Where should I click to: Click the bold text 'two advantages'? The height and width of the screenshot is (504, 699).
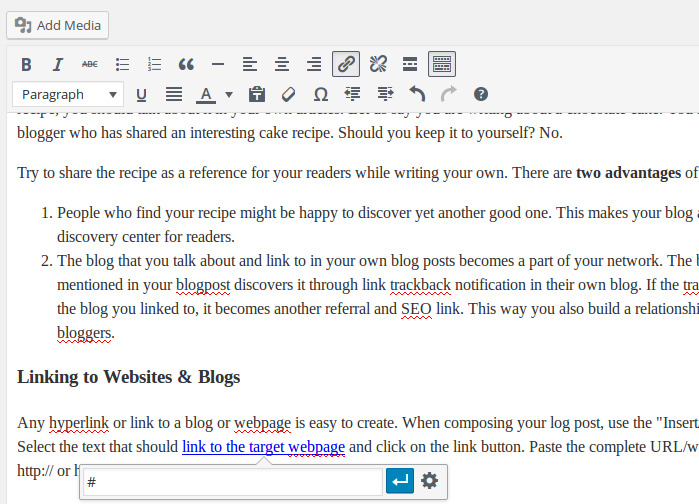click(x=628, y=173)
